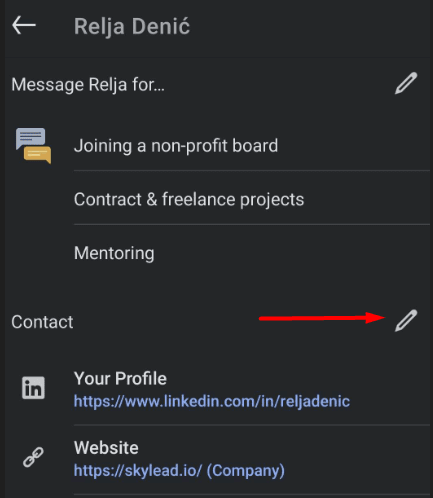Tap the 'Your Profile' label
Image resolution: width=433 pixels, height=498 pixels.
pos(120,379)
